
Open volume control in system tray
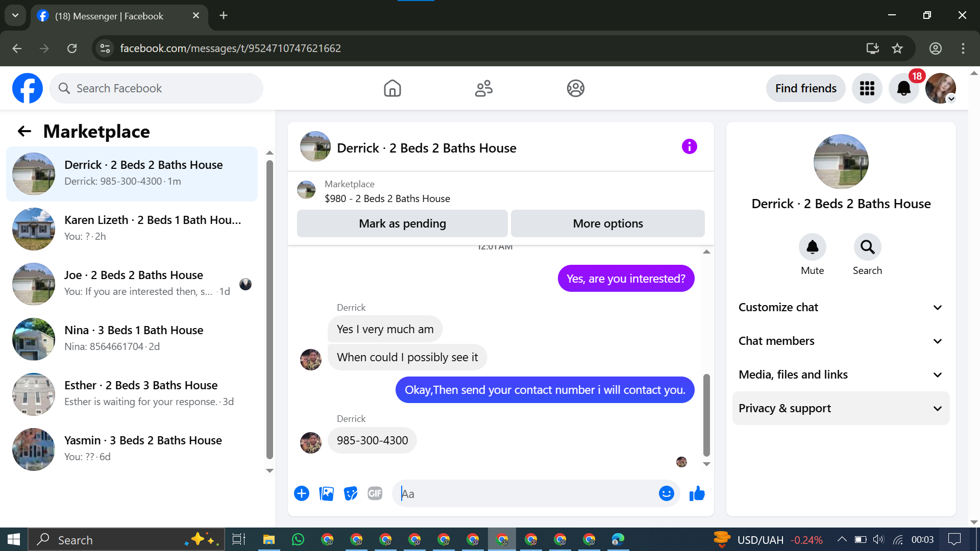878,539
